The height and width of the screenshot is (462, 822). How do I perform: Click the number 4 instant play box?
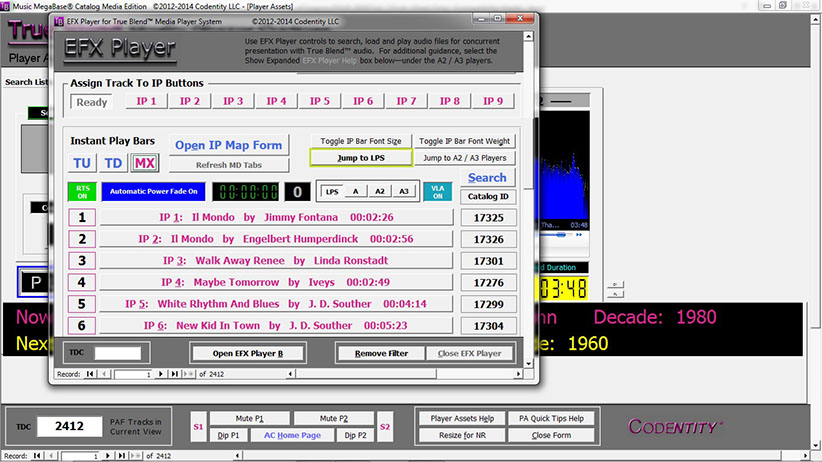pyautogui.click(x=81, y=282)
